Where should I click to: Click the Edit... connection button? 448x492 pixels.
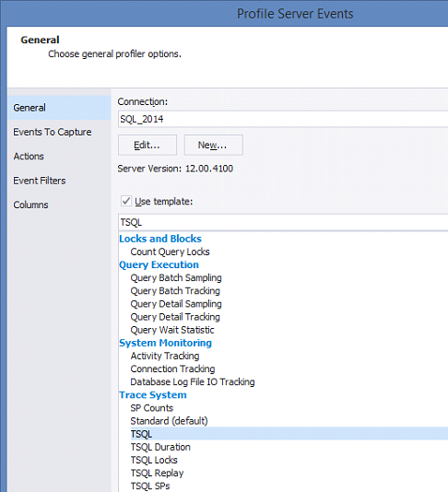click(147, 145)
